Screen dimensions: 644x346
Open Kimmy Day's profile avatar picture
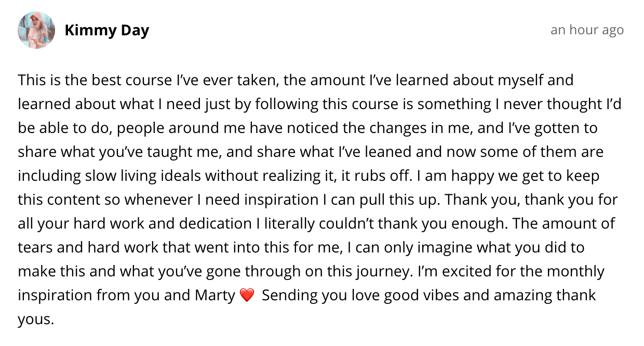[x=36, y=30]
